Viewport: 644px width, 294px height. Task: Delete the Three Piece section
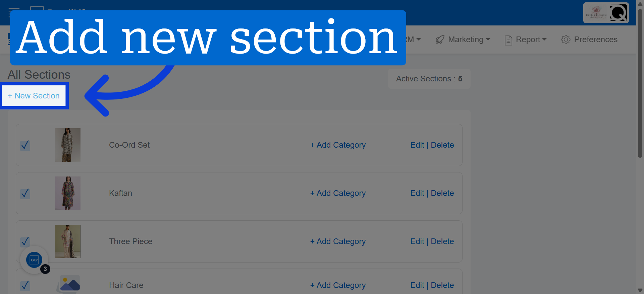[x=442, y=241]
